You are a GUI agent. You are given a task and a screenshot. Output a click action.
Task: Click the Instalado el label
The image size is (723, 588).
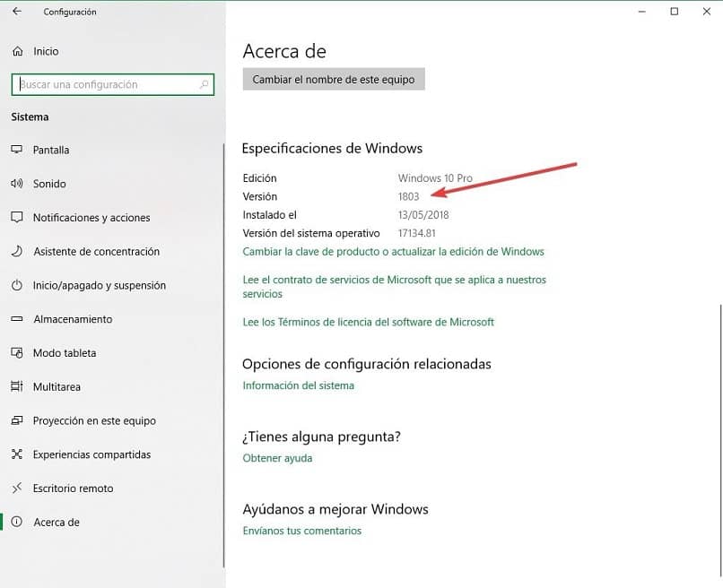270,215
